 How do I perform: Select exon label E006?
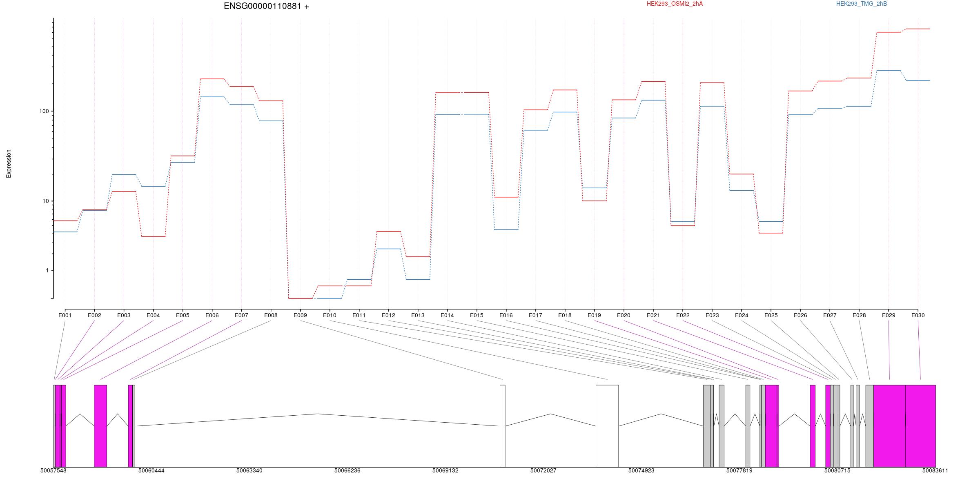pyautogui.click(x=212, y=315)
